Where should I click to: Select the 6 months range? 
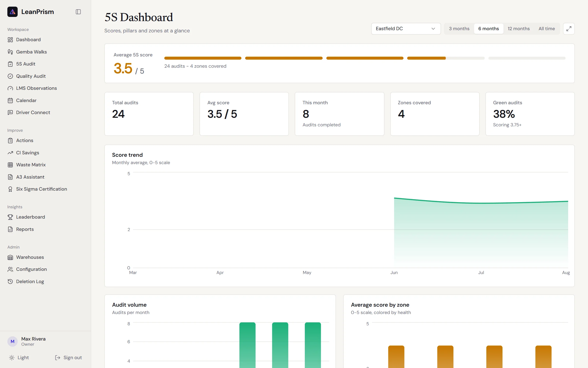(x=489, y=29)
